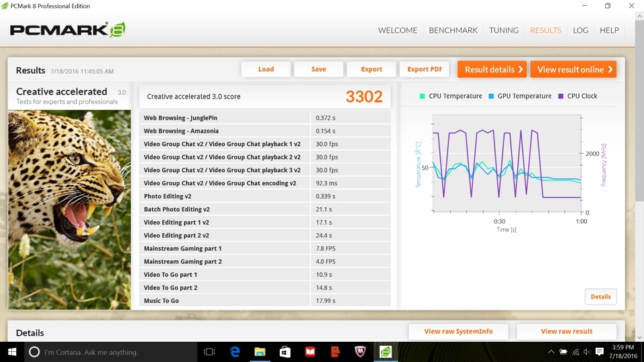The image size is (644, 362).
Task: Open the TUNING tab
Action: point(504,30)
